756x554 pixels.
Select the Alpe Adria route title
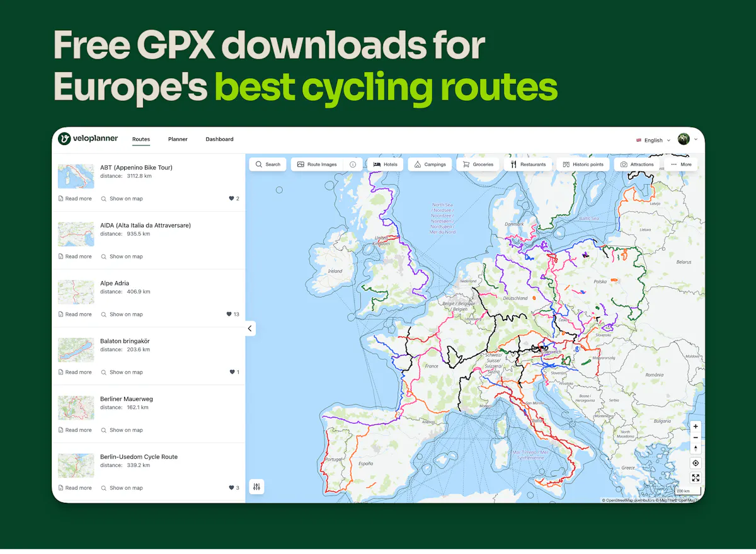pos(115,283)
